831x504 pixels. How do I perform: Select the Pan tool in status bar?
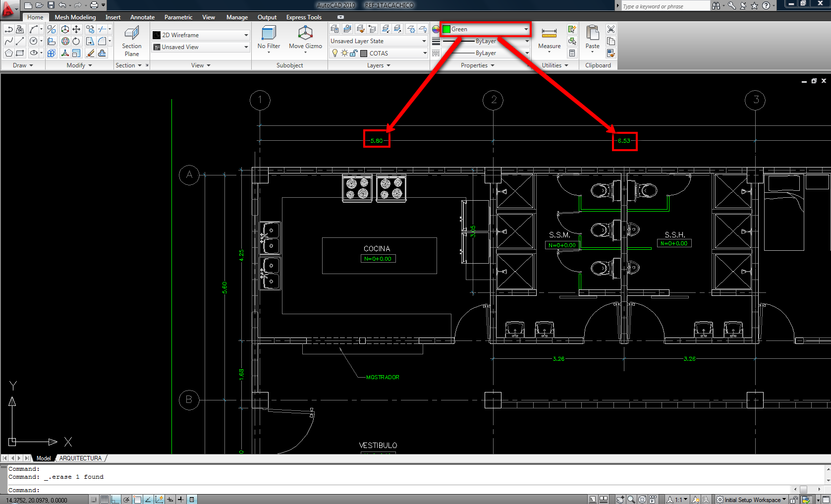click(x=620, y=500)
